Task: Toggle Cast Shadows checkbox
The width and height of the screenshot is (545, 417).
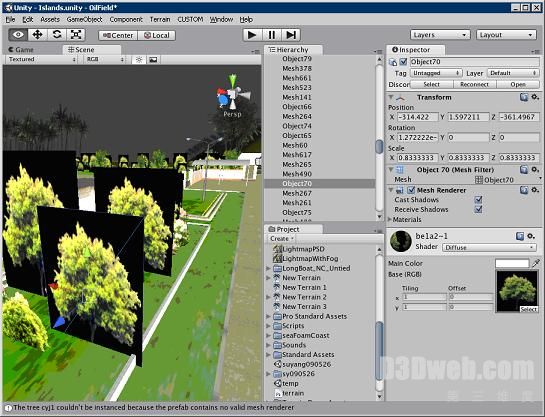Action: pyautogui.click(x=478, y=199)
